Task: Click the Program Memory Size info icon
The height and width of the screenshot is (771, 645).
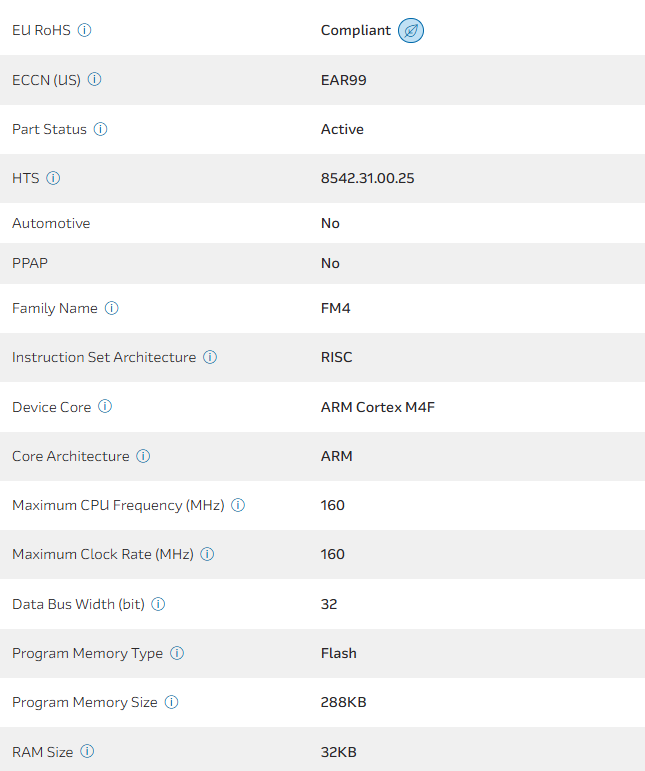Action: 171,702
